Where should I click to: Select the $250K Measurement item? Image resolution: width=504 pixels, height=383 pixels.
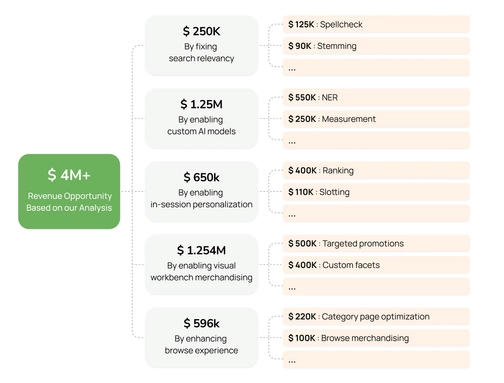click(376, 119)
